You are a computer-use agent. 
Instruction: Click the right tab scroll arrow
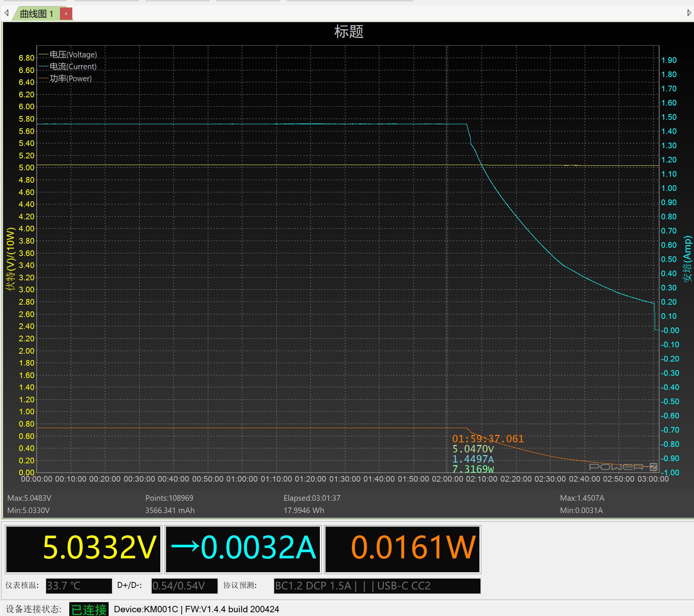coord(689,13)
